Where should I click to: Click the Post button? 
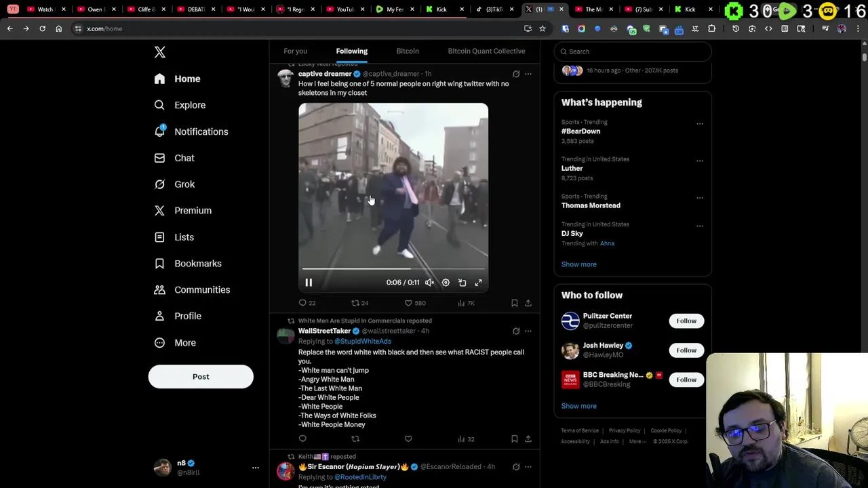[x=201, y=377]
